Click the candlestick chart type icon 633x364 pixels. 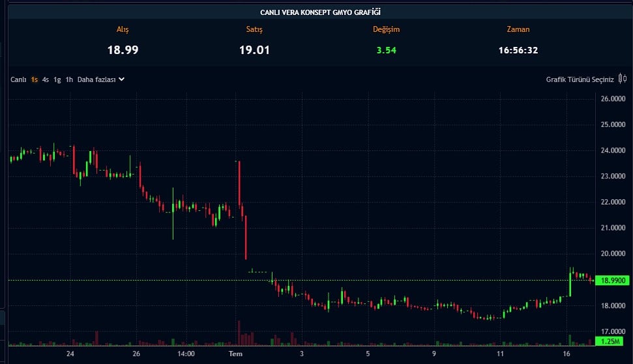click(622, 79)
